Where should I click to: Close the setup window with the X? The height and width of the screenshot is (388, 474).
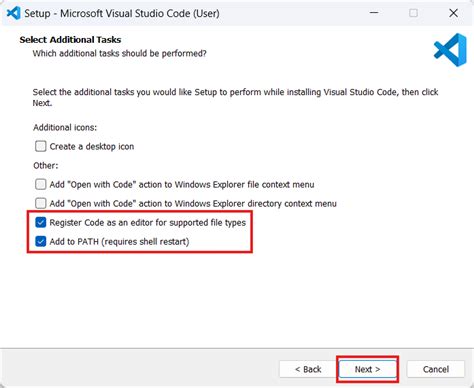tap(453, 13)
